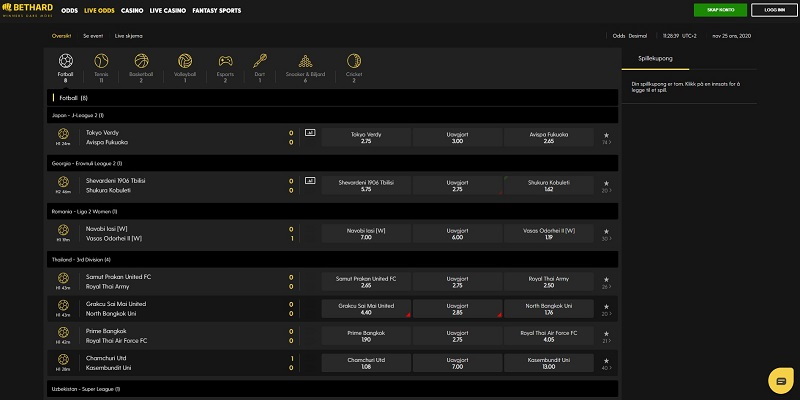Screen dimensions: 800x400
Task: Collapse the Fotball (8) header
Action: 332,97
